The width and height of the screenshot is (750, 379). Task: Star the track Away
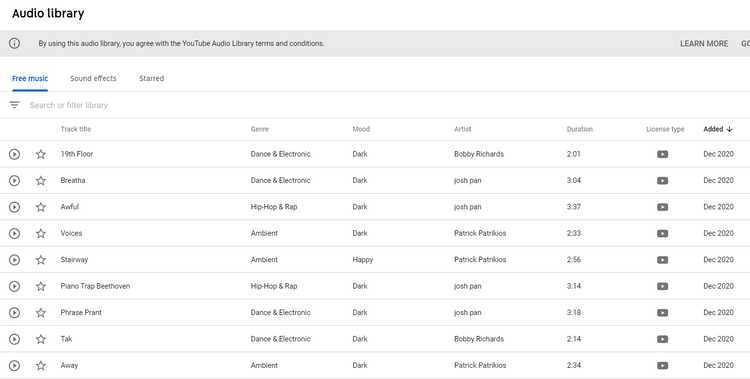(x=41, y=365)
